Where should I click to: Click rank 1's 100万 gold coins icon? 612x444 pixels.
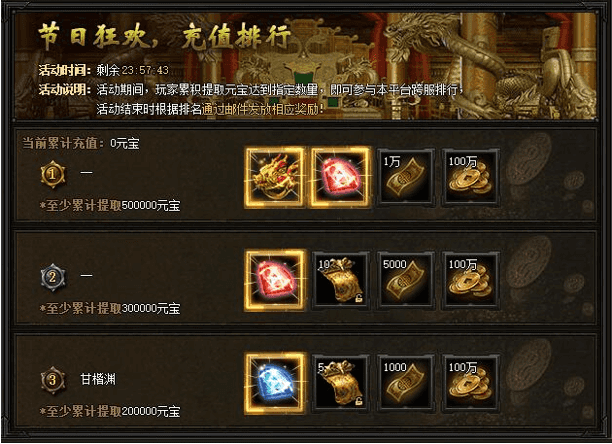click(471, 177)
